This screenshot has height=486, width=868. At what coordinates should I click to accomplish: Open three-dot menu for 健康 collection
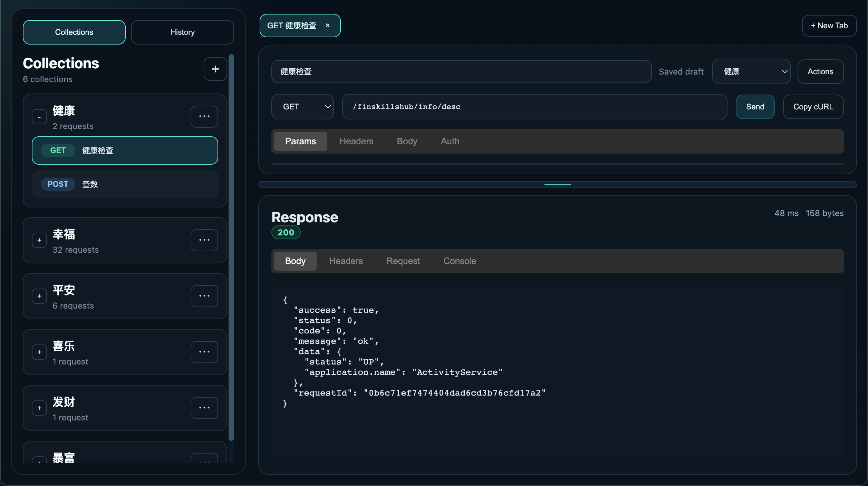(204, 117)
